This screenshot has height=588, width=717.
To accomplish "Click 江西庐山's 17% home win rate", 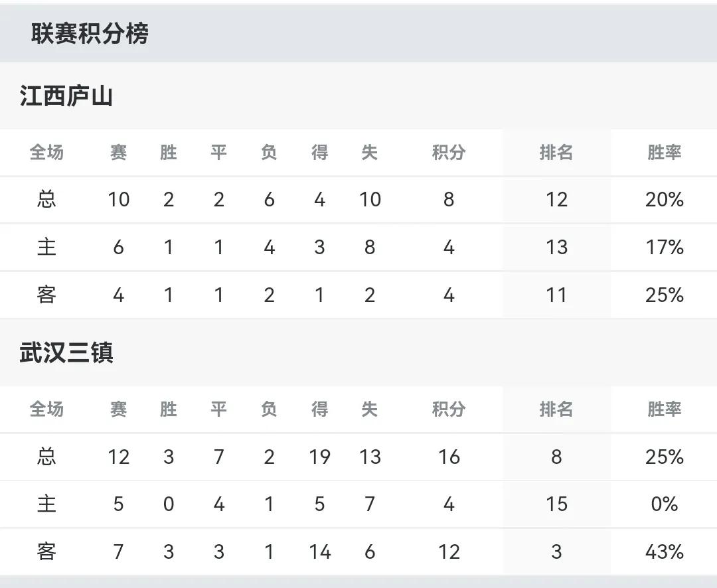I will coord(665,248).
